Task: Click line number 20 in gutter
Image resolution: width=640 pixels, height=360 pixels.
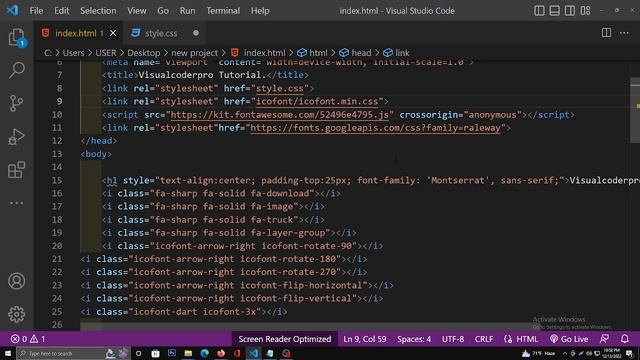Action: tap(57, 246)
